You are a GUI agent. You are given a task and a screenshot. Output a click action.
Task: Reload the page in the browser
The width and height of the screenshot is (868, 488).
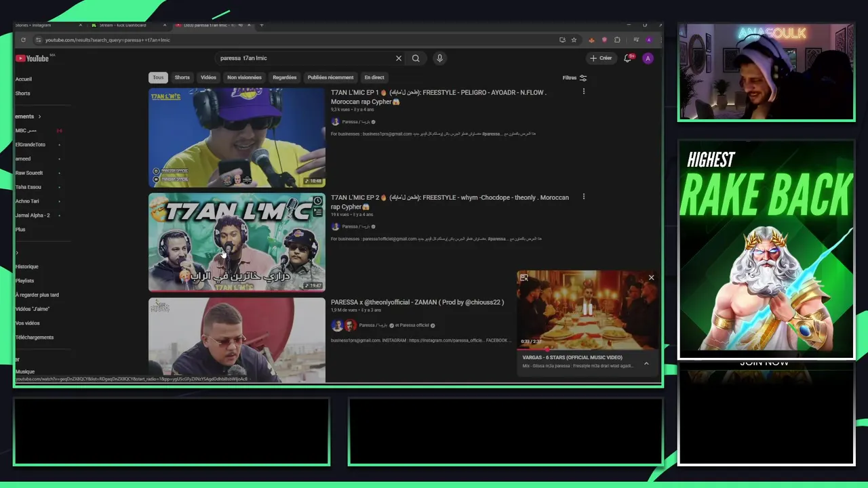click(23, 40)
